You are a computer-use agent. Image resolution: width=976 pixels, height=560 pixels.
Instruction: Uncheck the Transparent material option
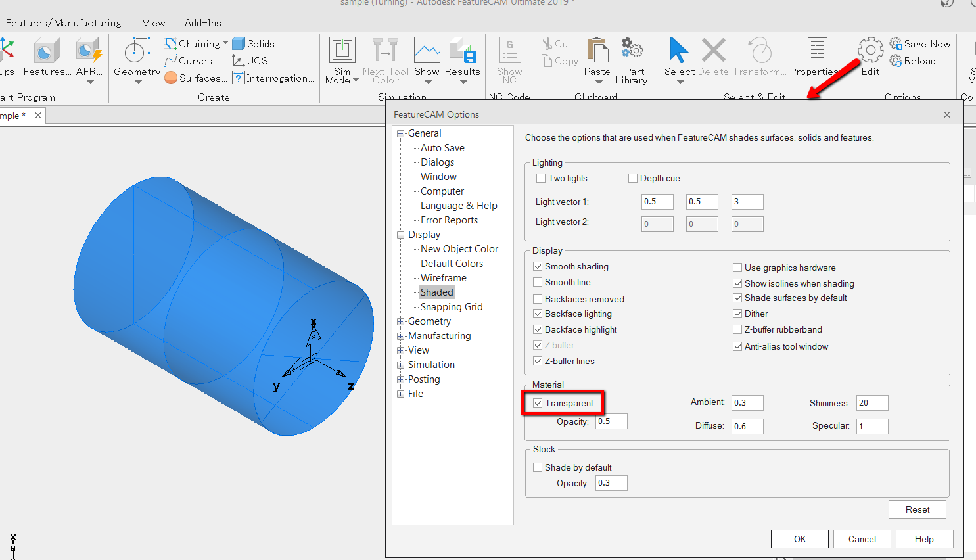coord(538,403)
